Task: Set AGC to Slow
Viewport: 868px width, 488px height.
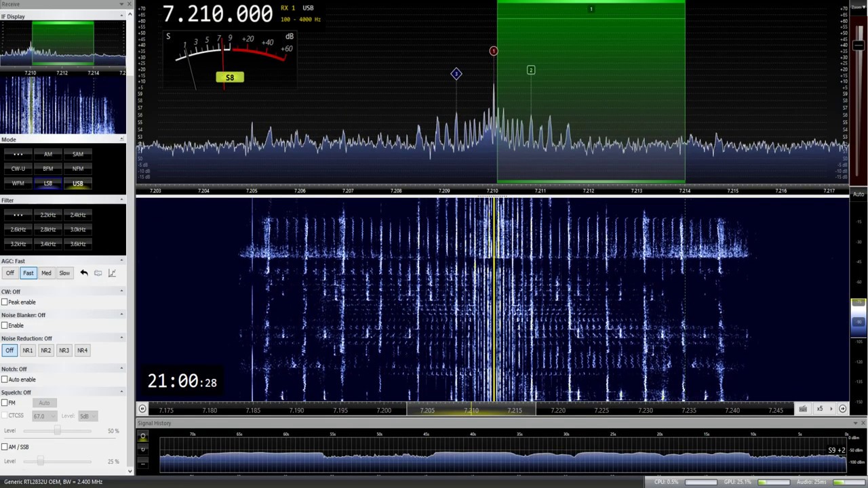Action: pos(64,273)
